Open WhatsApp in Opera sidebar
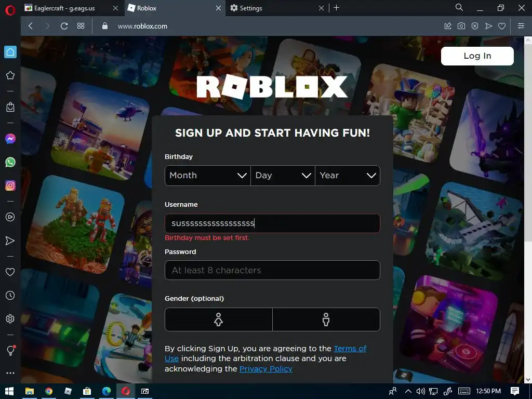 [10, 162]
